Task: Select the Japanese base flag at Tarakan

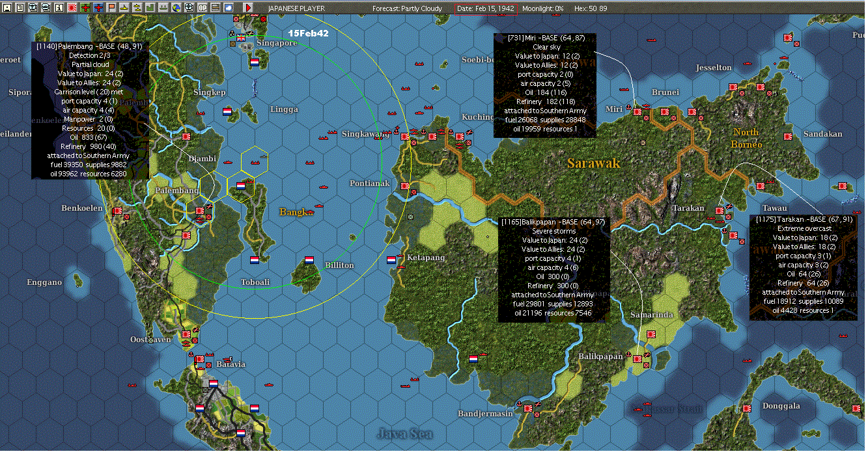Action: coord(719,211)
